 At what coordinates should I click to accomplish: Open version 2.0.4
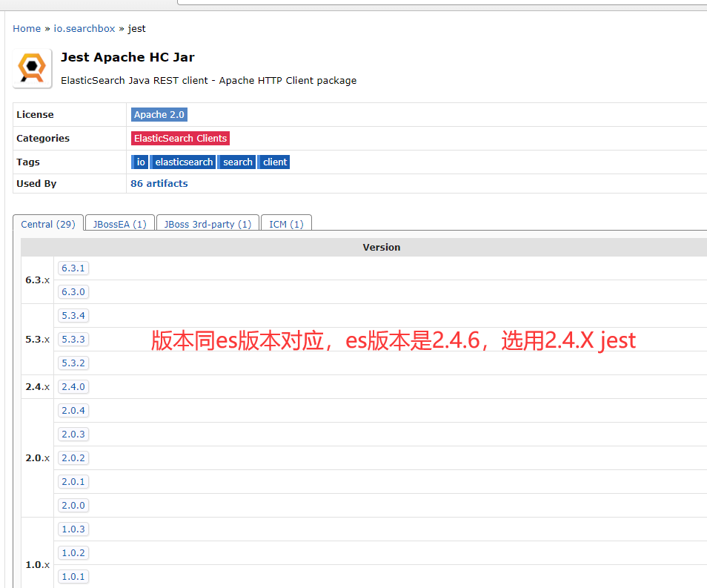click(73, 411)
